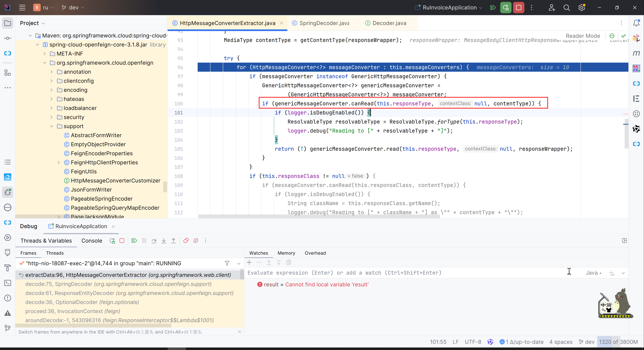644x350 pixels.
Task: Open the main hamburger menu
Action: coord(22,8)
